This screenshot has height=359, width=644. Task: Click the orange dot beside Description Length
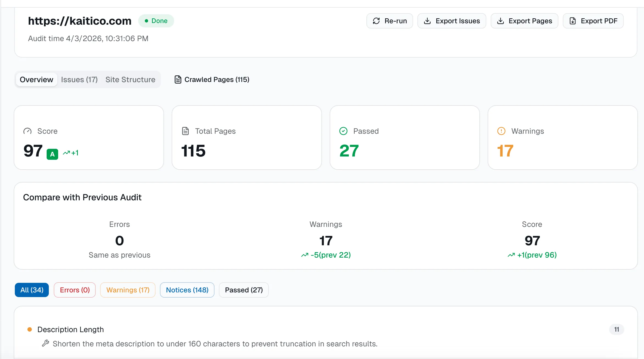30,329
